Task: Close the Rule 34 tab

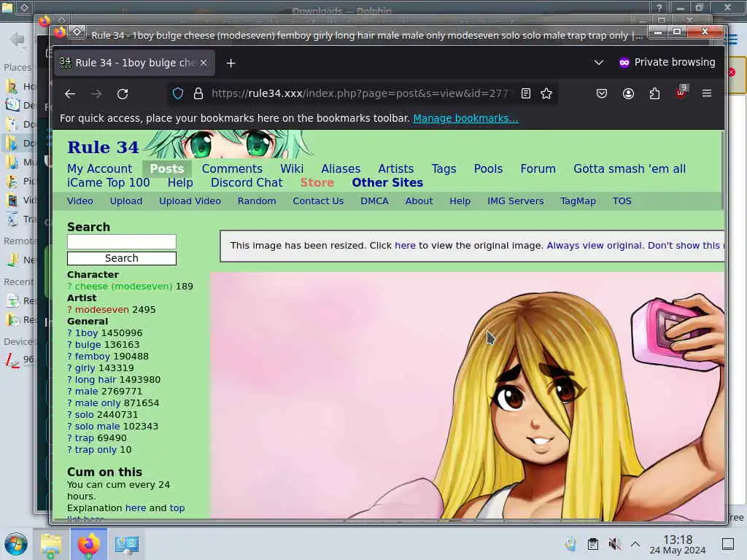Action: (204, 63)
